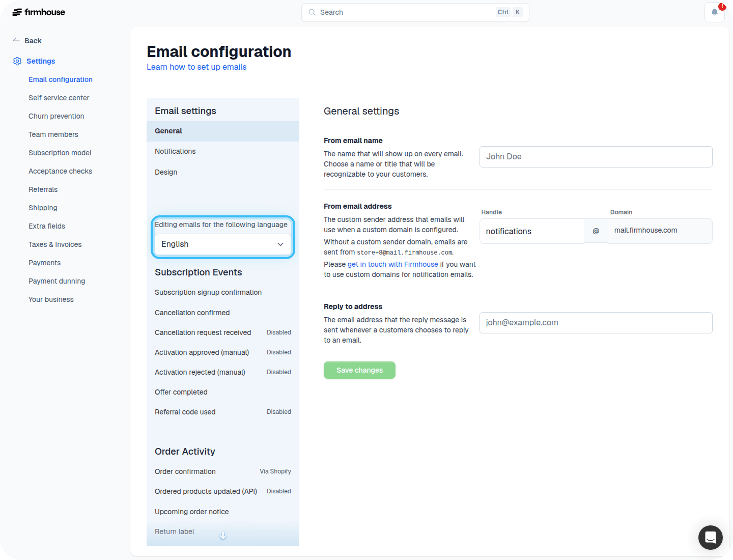733x560 pixels.
Task: Click the search magnifier icon
Action: (312, 12)
